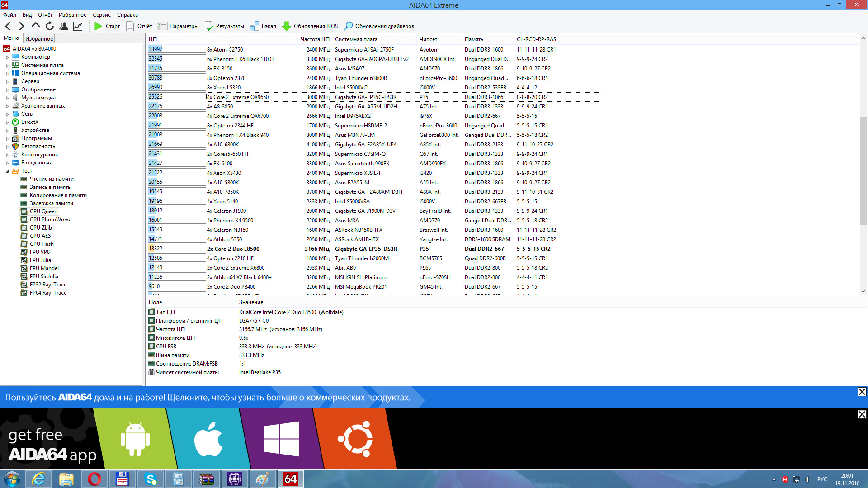Expand the DirectX tree node
The height and width of the screenshot is (488, 868).
(x=7, y=122)
